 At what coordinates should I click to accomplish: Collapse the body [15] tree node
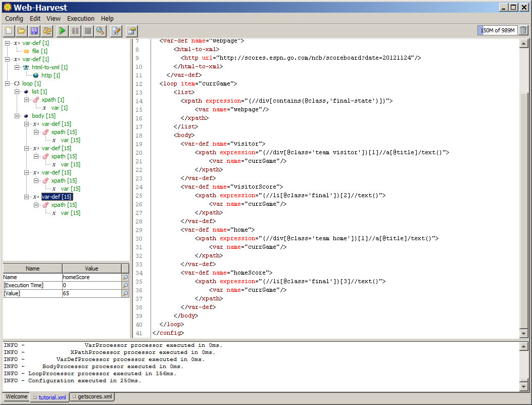(17, 116)
